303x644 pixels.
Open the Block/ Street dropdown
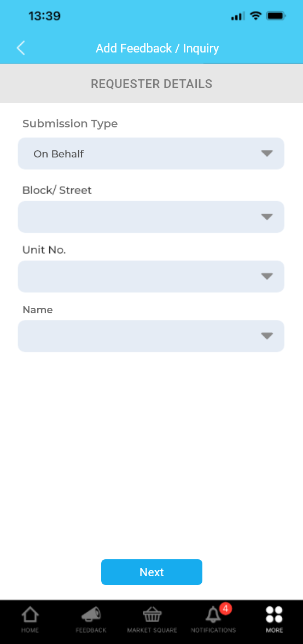pos(151,217)
